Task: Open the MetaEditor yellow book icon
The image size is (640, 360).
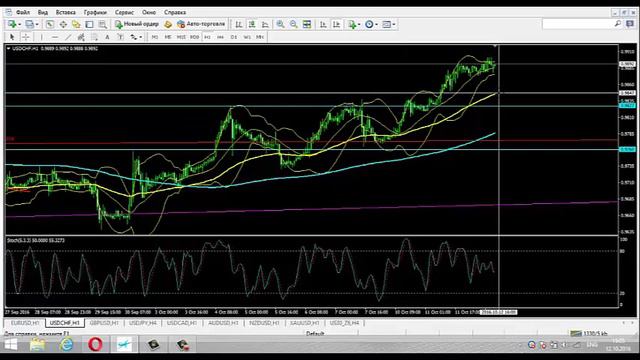Action: coord(168,24)
